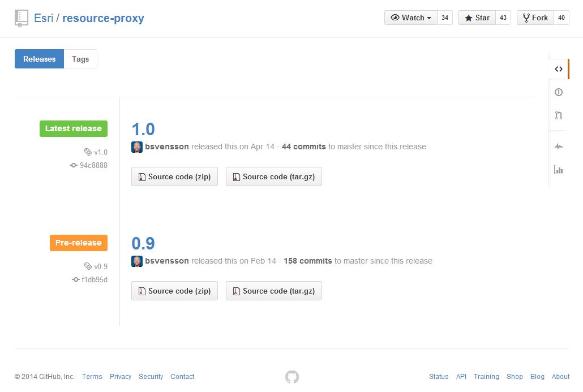
Task: Click bsvensson's avatar on release 0.9
Action: pyautogui.click(x=137, y=261)
